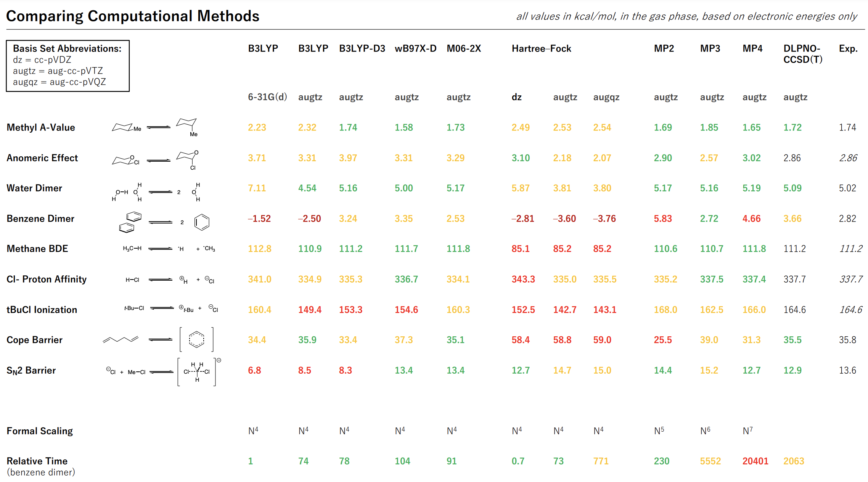Select the Methane BDE reaction scheme
The image size is (868, 482).
169,249
